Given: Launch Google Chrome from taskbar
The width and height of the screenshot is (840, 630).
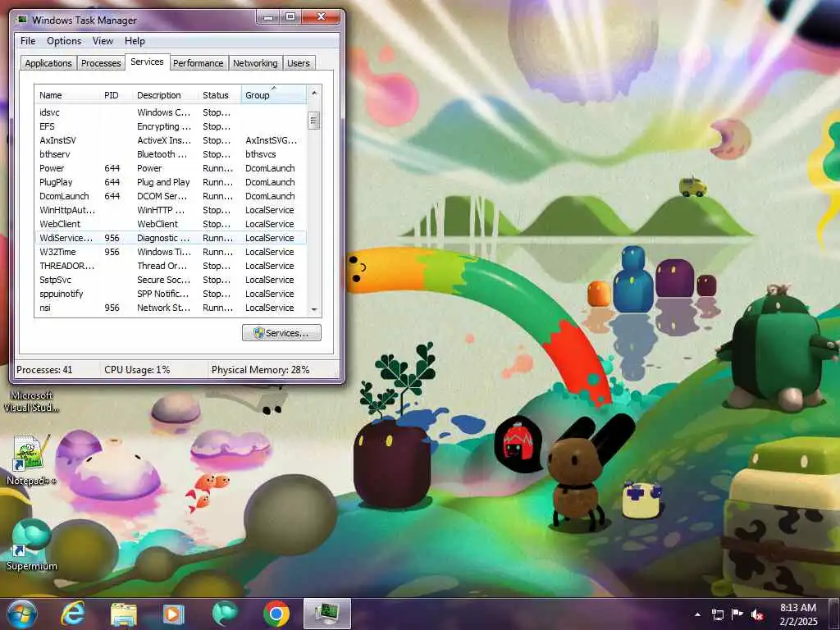Looking at the screenshot, I should coord(276,614).
